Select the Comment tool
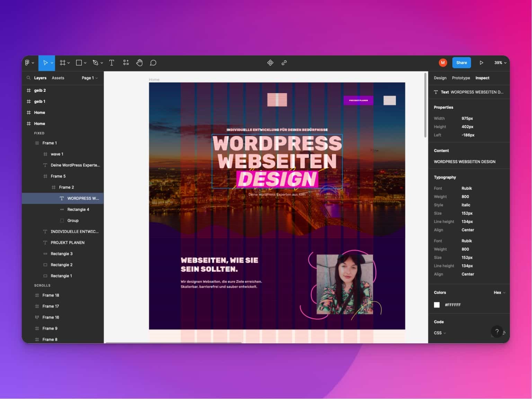 pyautogui.click(x=153, y=63)
